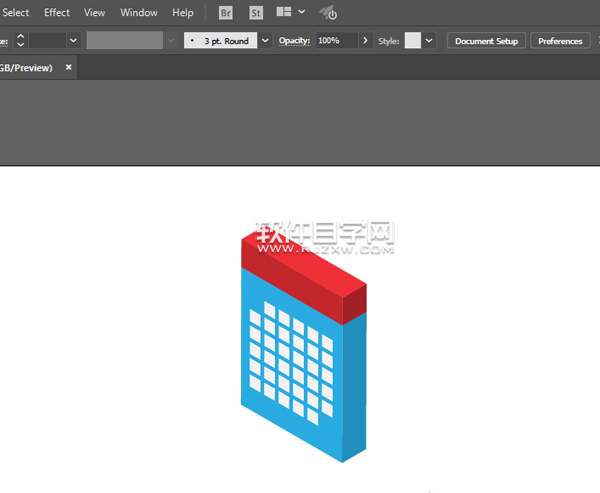600x493 pixels.
Task: Close the document tab
Action: 69,67
